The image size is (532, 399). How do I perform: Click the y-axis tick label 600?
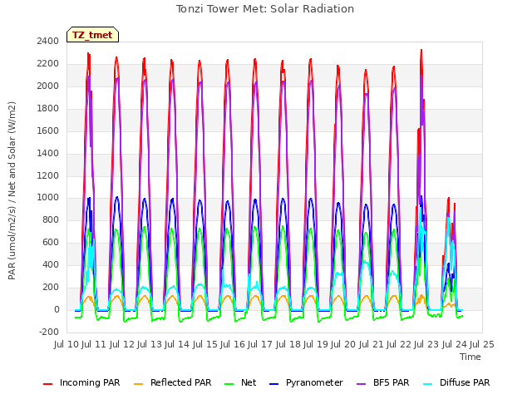pyautogui.click(x=51, y=242)
